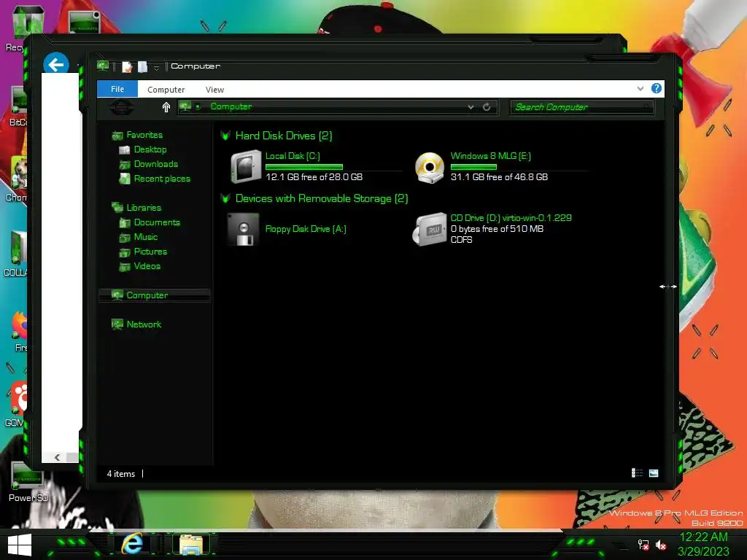
Task: Click left scroll arrow in rear window
Action: pos(57,457)
